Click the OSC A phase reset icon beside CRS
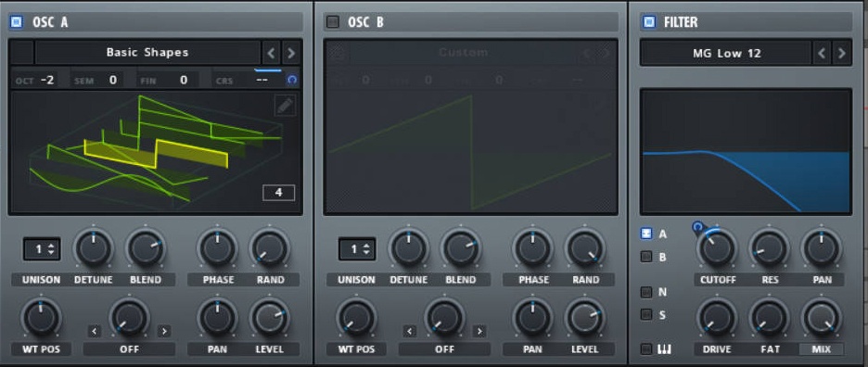Image resolution: width=868 pixels, height=367 pixels. click(292, 81)
